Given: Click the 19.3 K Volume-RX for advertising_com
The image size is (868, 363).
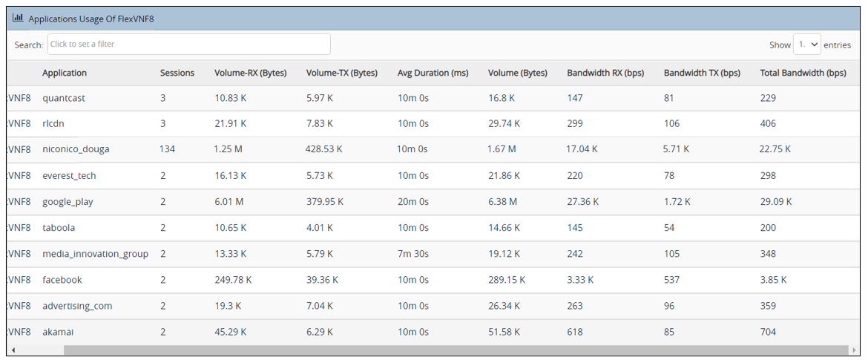Looking at the screenshot, I should pyautogui.click(x=228, y=306).
